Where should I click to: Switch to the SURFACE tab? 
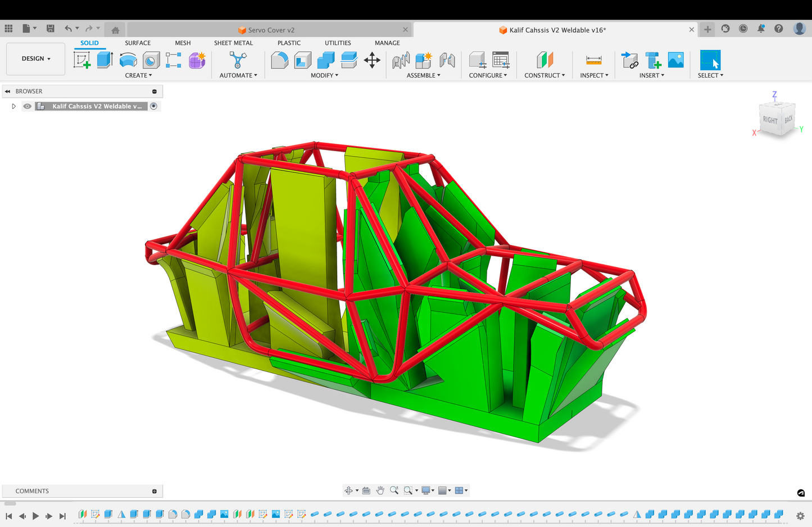138,43
